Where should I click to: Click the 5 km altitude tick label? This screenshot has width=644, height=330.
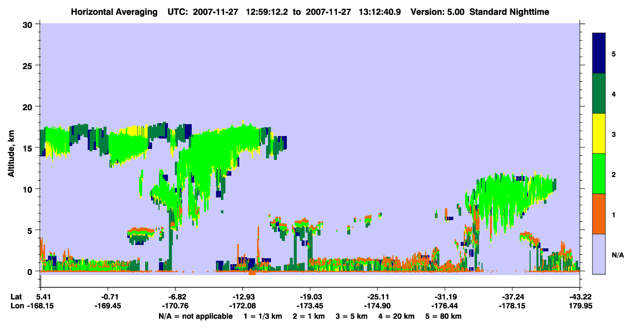[31, 230]
